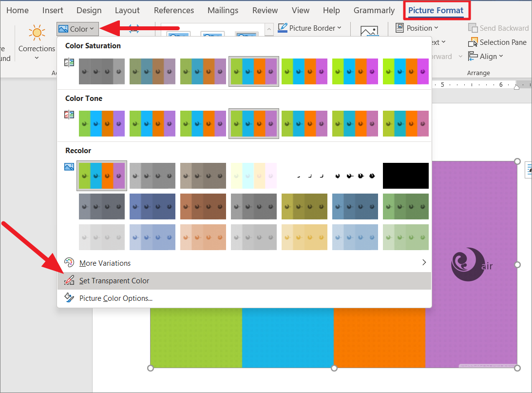This screenshot has height=393, width=532.
Task: Select the Picture Format tab
Action: coord(436,11)
